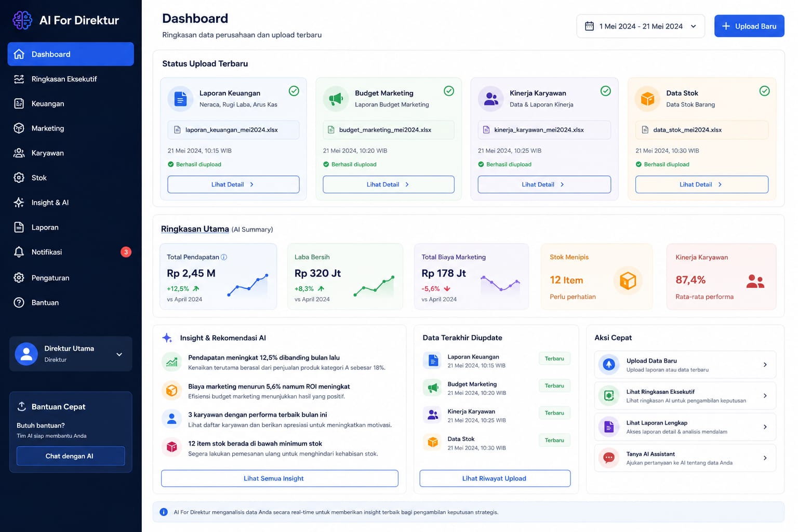Click the AI For Direktur brain logo
The image size is (798, 532).
point(22,20)
